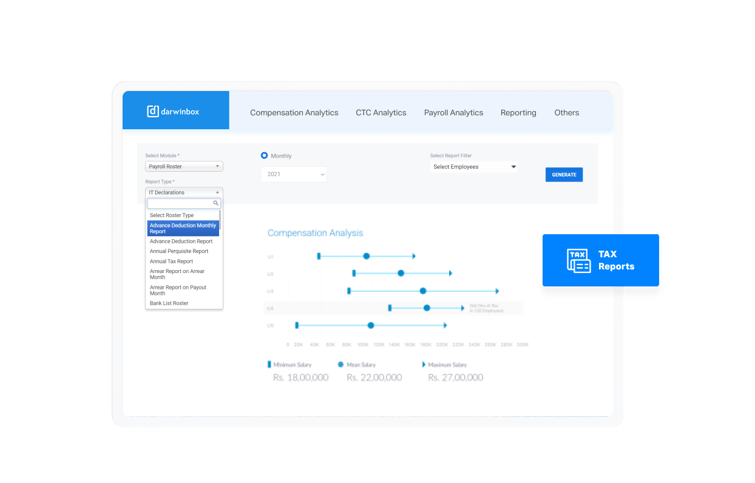Select Advance Deduction Report option
Screen dimensions: 755x483
(183, 241)
